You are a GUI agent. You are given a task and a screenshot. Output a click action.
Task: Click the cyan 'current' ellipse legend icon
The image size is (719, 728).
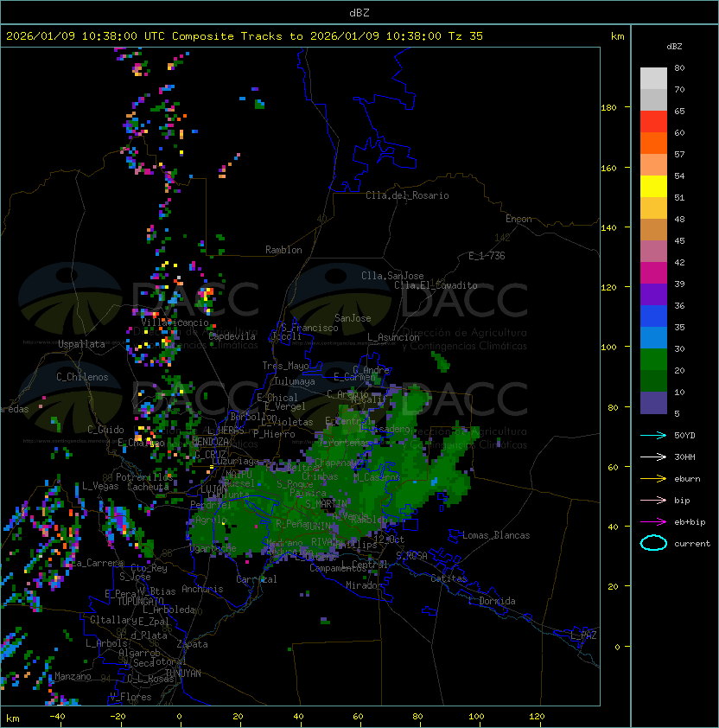(x=653, y=543)
